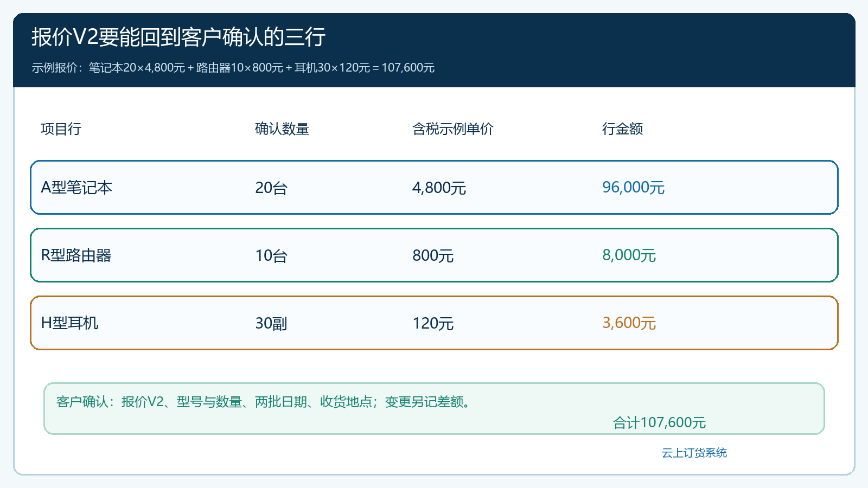The width and height of the screenshot is (868, 488).
Task: Click the 10台 quantity cell
Action: pyautogui.click(x=271, y=255)
